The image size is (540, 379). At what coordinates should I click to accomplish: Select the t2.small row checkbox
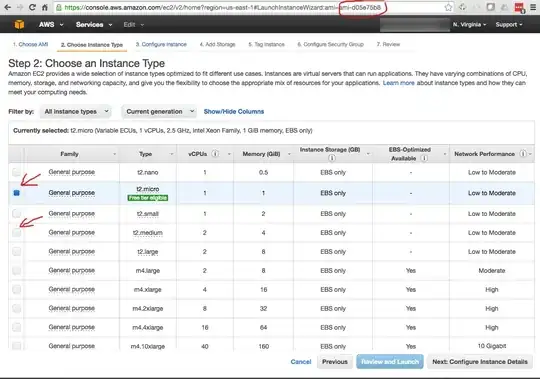pyautogui.click(x=16, y=213)
